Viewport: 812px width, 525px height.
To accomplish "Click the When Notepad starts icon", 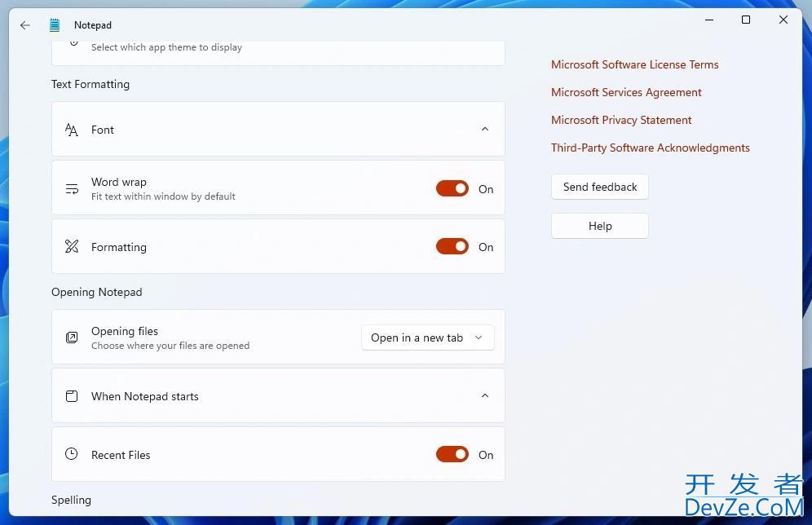I will (x=72, y=396).
